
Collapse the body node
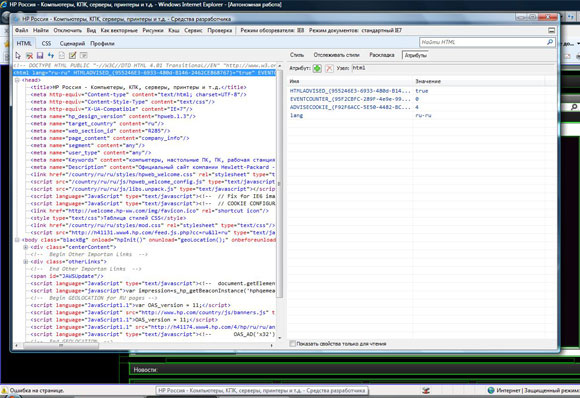[17, 240]
